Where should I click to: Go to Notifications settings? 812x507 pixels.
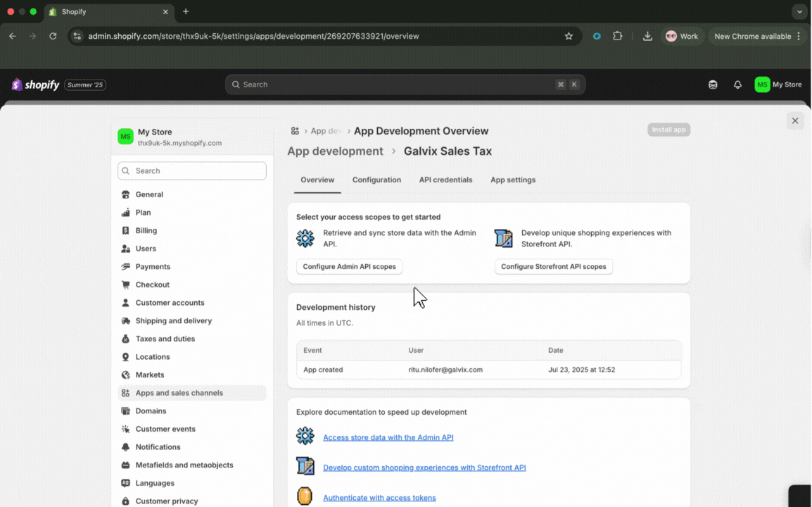click(x=191, y=447)
